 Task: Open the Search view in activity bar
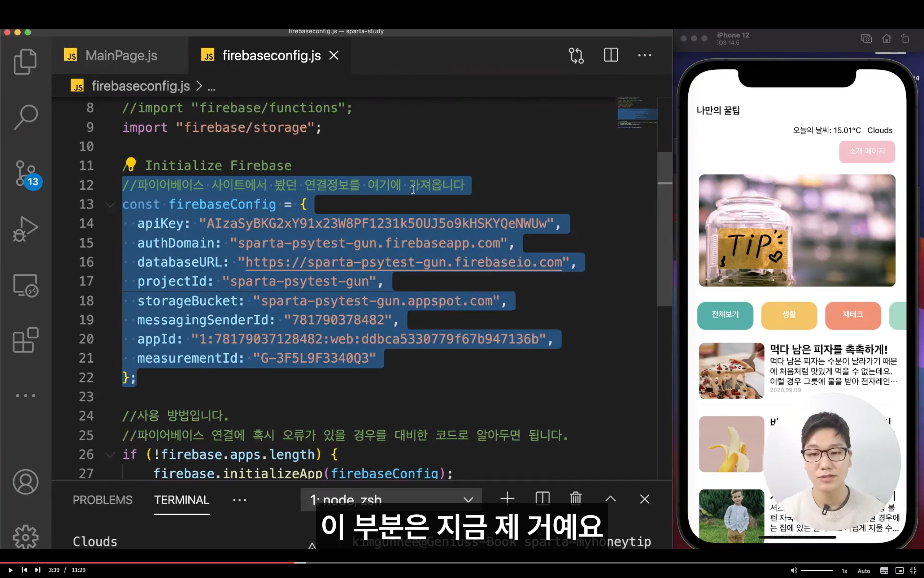[x=25, y=117]
